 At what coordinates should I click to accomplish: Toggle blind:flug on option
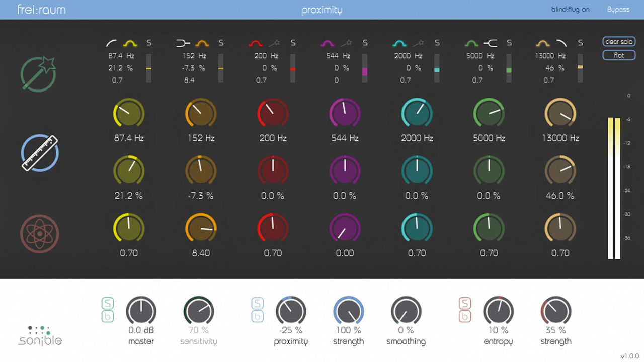coord(570,10)
